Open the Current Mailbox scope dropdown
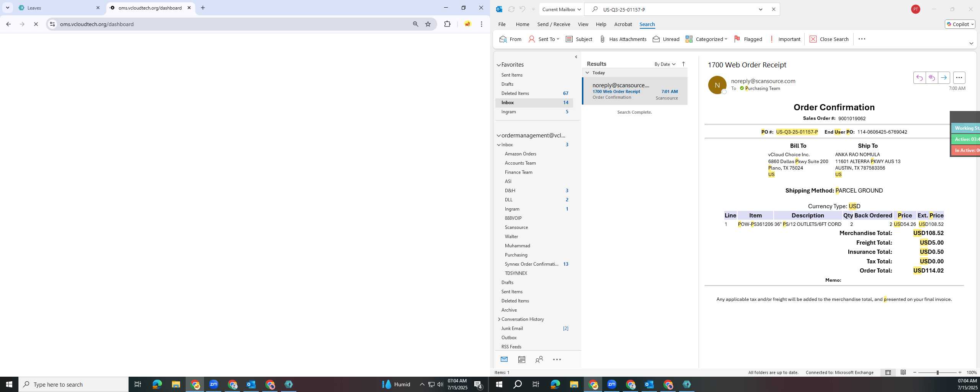The width and height of the screenshot is (980, 392). [x=561, y=9]
